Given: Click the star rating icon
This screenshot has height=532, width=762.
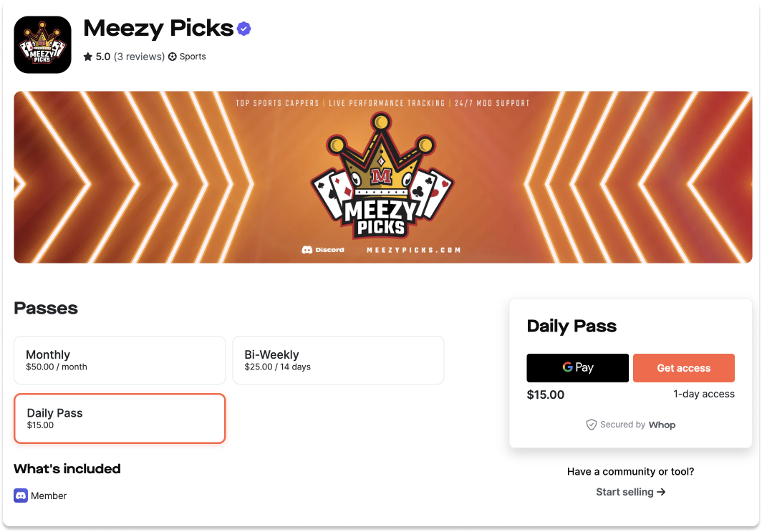Looking at the screenshot, I should tap(87, 56).
